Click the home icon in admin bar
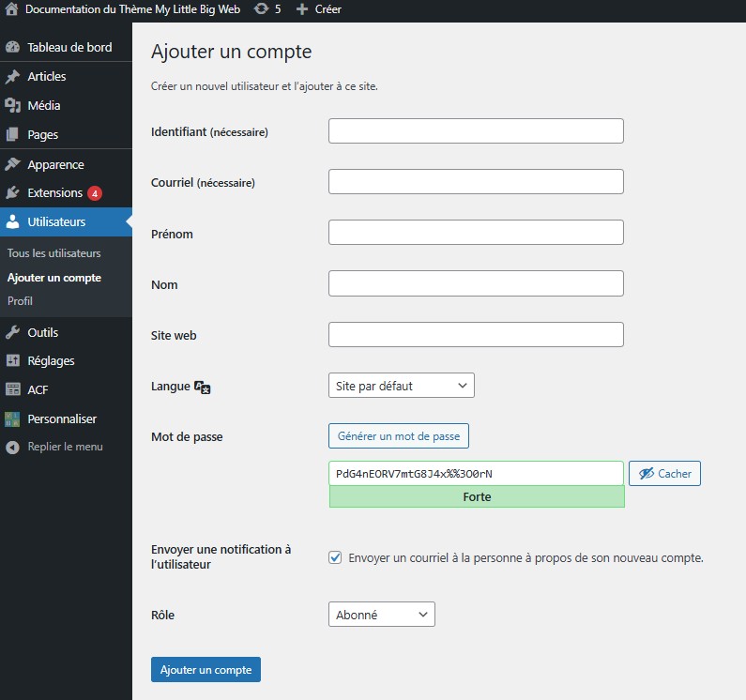Viewport: 746px width, 700px height. (x=12, y=9)
